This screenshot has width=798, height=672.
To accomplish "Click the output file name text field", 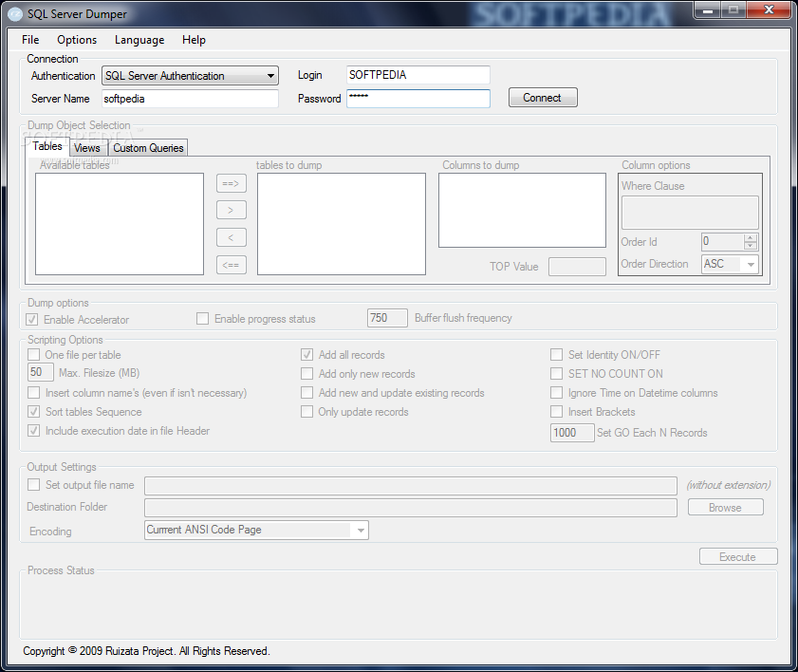I will (x=411, y=486).
